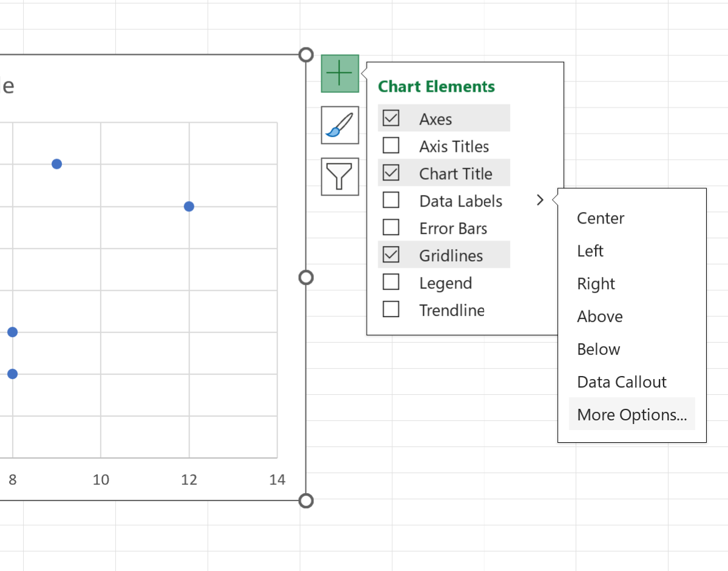Open the Chart Filters funnel panel
The height and width of the screenshot is (571, 728).
pos(339,177)
